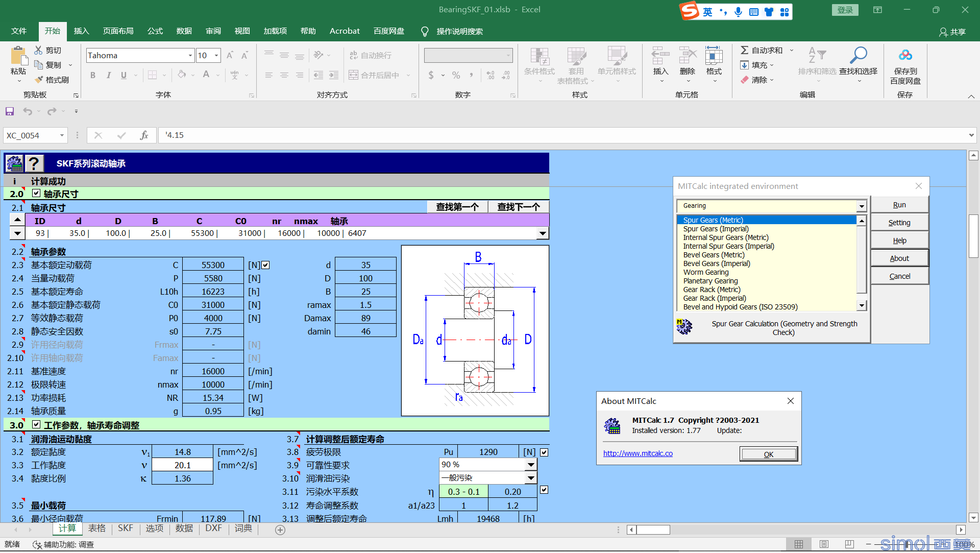This screenshot has width=980, height=553.
Task: Close the About MITCalc dialog
Action: click(791, 401)
